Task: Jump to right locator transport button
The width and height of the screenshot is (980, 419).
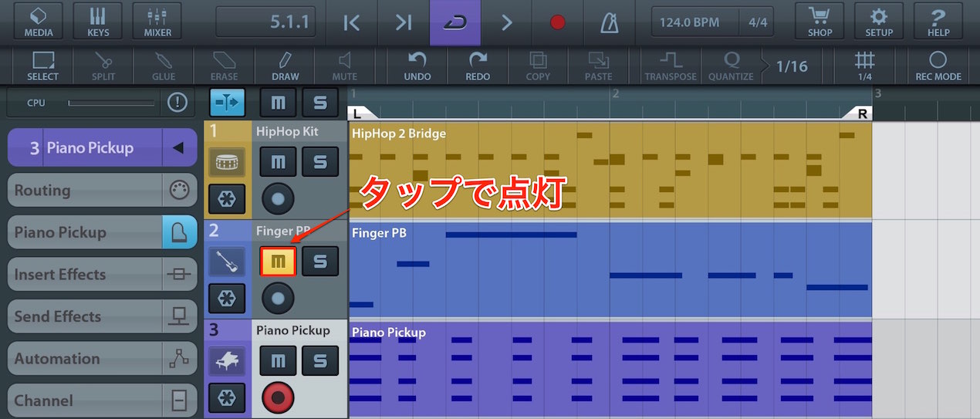Action: pos(404,22)
